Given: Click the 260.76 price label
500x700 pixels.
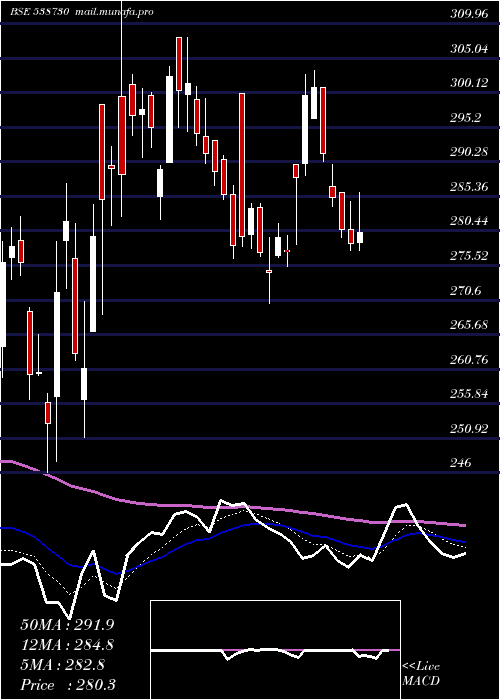Looking at the screenshot, I should (x=469, y=359).
